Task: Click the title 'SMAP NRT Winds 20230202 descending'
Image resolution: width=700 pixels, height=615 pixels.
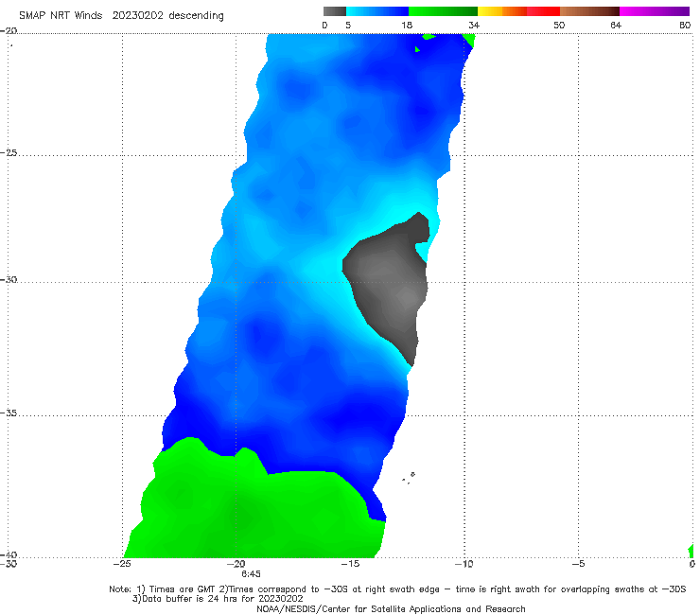Action: tap(121, 16)
